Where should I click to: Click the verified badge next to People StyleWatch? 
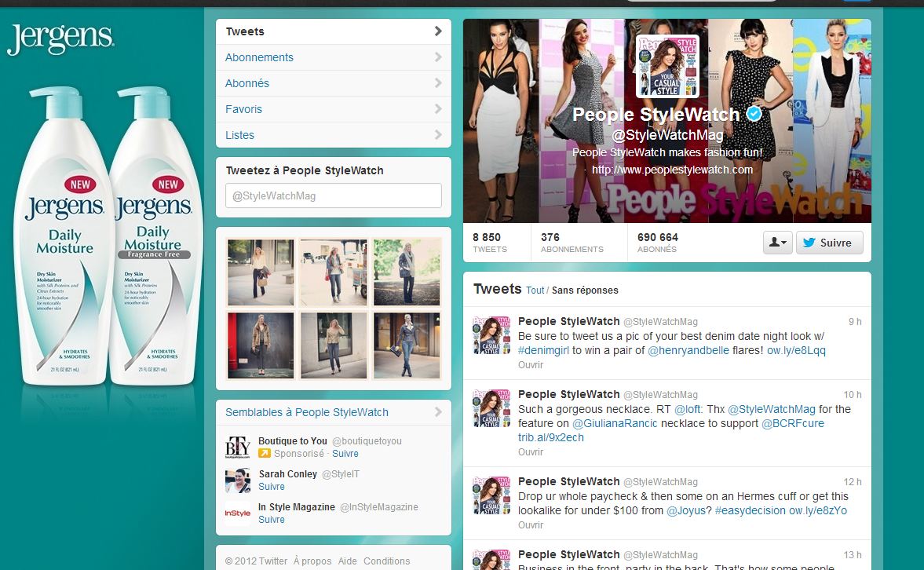(754, 115)
